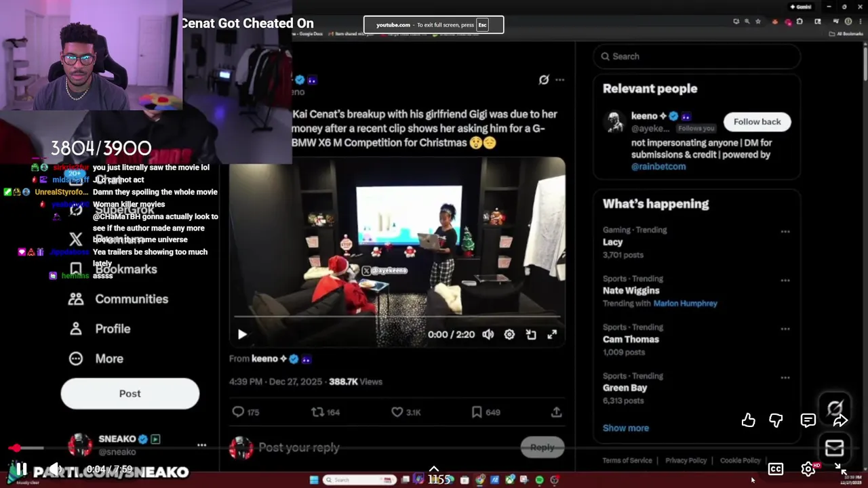Open the Marlon Humphrey trending link
868x488 pixels.
pyautogui.click(x=685, y=303)
